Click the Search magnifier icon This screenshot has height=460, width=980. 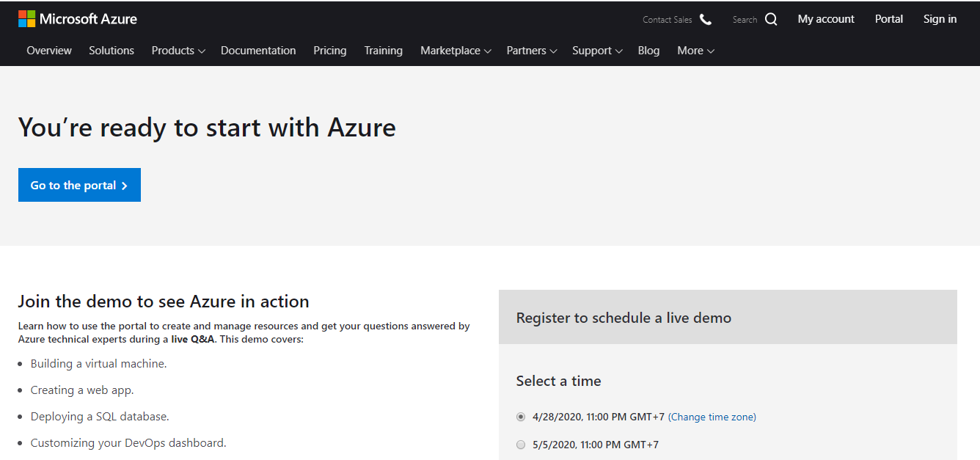coord(771,20)
